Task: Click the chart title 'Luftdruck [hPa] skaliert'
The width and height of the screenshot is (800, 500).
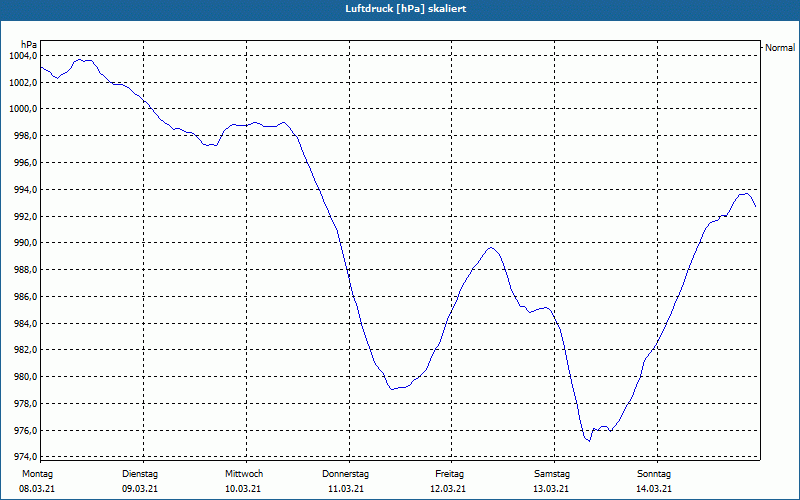Action: pyautogui.click(x=405, y=9)
